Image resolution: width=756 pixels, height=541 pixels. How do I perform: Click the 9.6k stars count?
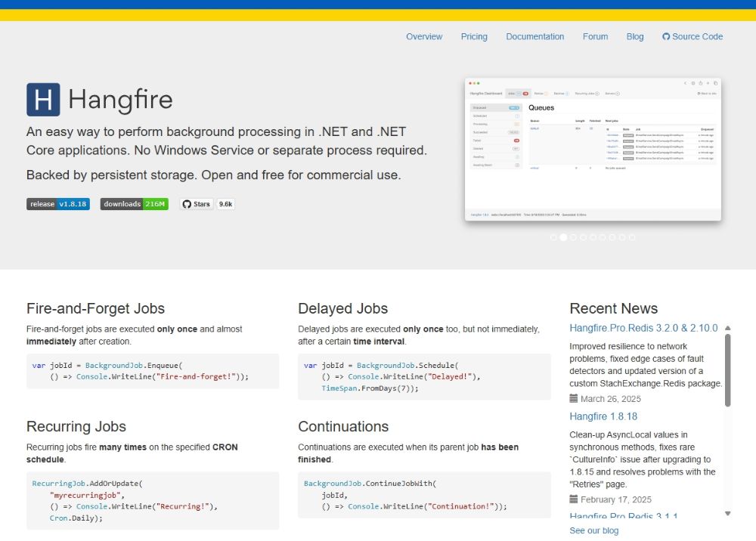[225, 204]
